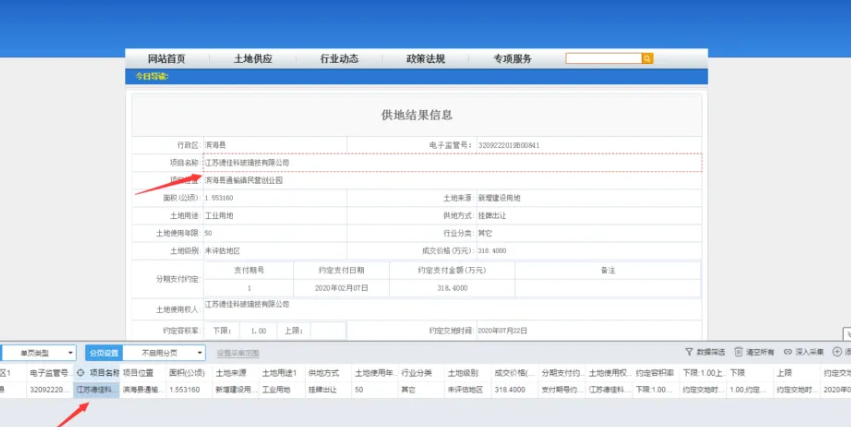This screenshot has height=427, width=851.
Task: Click the add icon at toolbar right edge
Action: click(x=837, y=353)
